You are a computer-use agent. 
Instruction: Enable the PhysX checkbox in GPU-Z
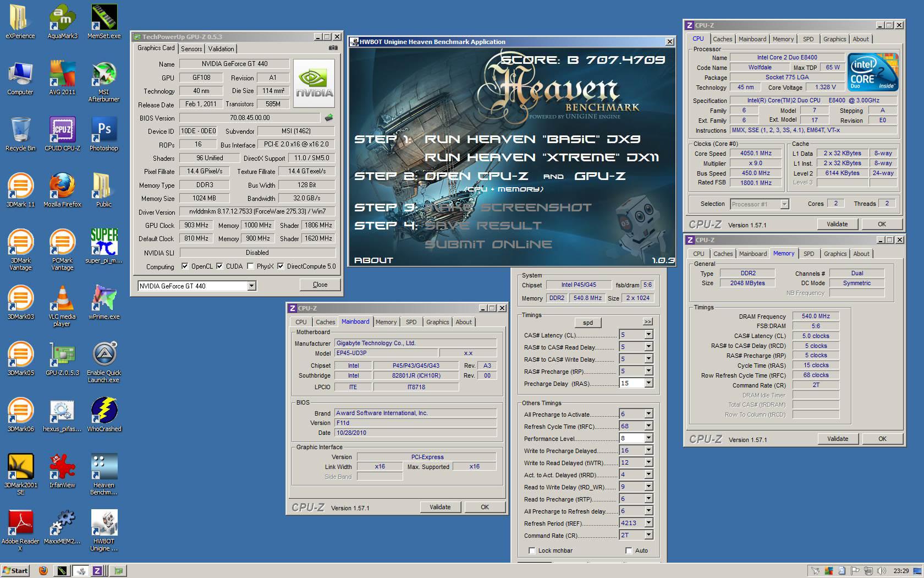(x=251, y=266)
